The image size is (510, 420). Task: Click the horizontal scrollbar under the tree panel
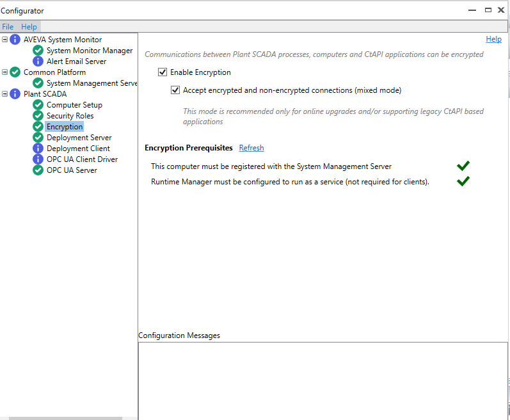pos(58,417)
